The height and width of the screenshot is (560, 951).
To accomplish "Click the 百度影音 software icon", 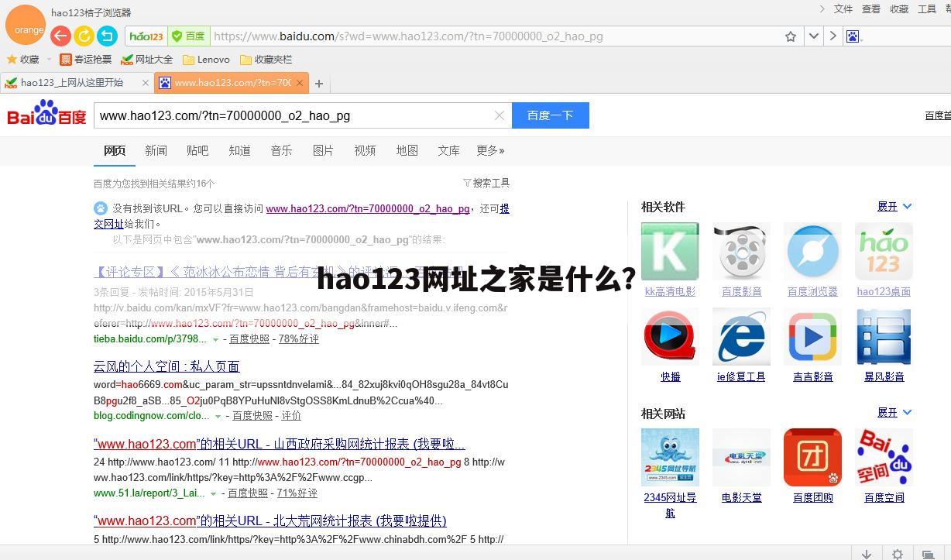I will coord(741,251).
